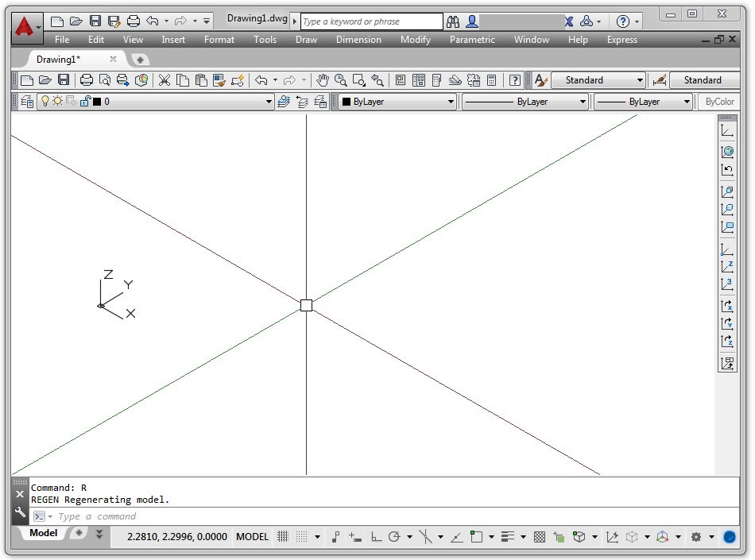The image size is (755, 560).
Task: Expand the layer 0 dropdown list
Action: point(269,102)
